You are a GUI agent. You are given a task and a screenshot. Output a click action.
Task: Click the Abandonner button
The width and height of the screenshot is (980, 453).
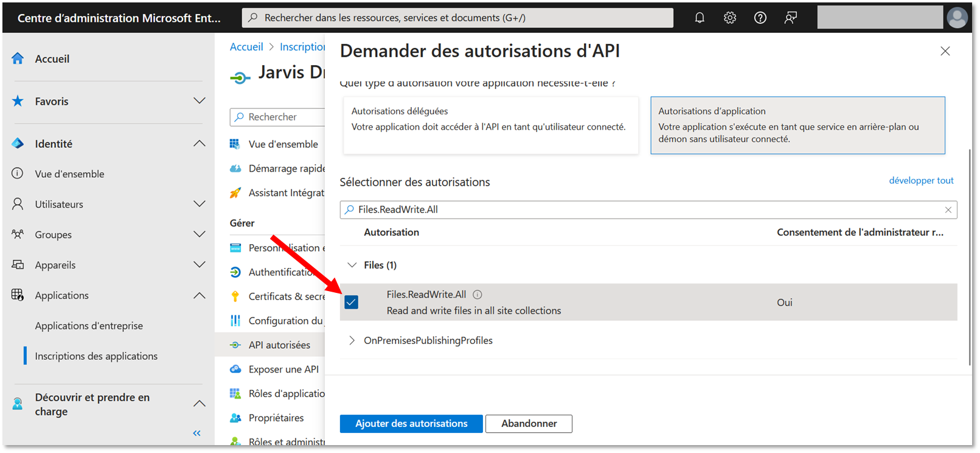[x=529, y=424]
